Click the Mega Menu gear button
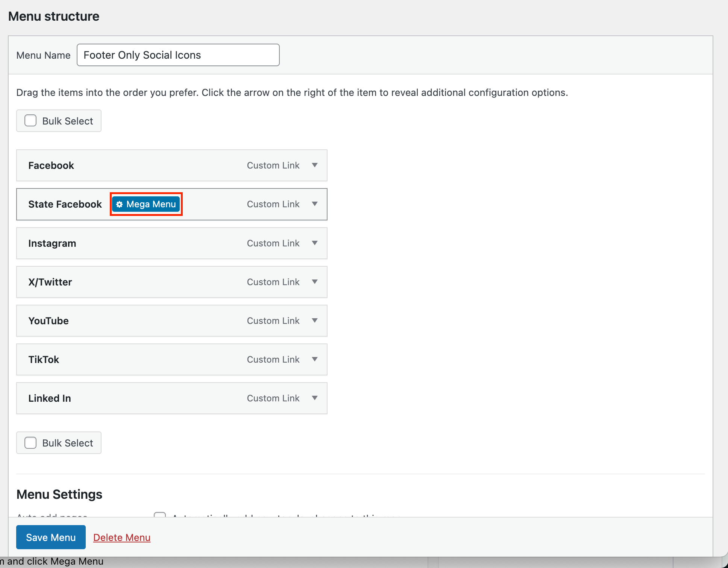This screenshot has width=728, height=568. 146,204
